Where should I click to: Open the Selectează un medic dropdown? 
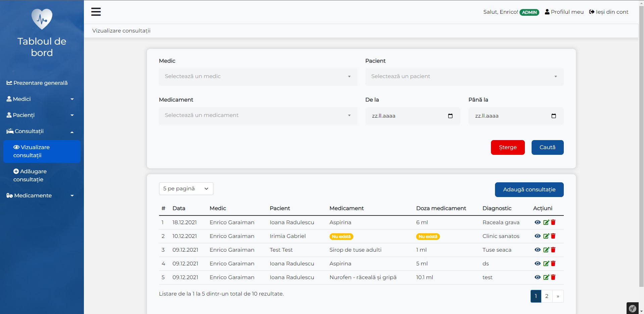[258, 77]
